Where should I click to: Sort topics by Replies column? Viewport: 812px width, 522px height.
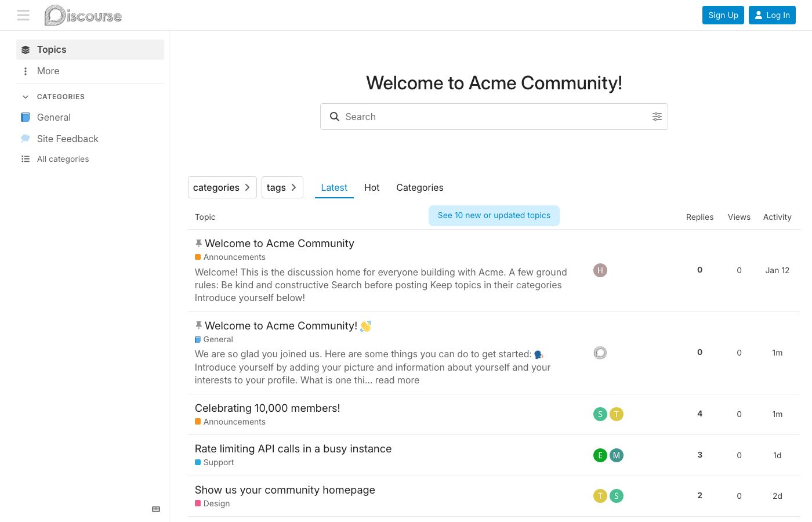pyautogui.click(x=699, y=217)
